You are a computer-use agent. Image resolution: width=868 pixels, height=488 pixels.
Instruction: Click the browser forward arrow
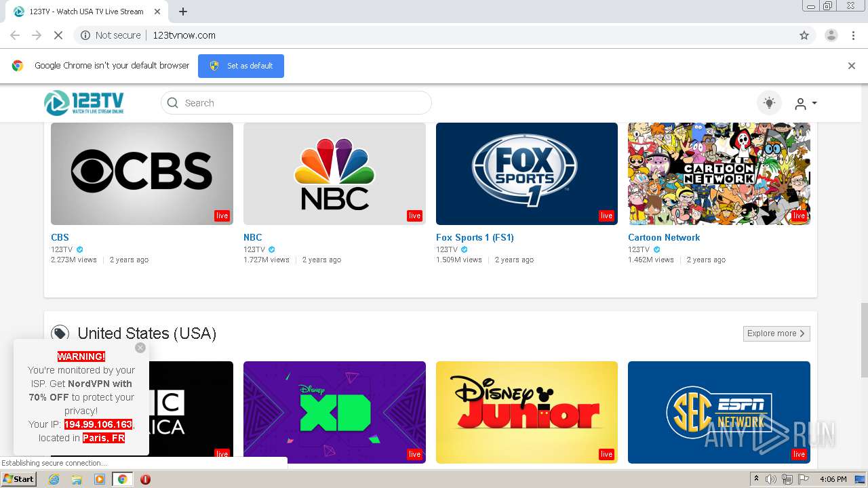pos(37,35)
